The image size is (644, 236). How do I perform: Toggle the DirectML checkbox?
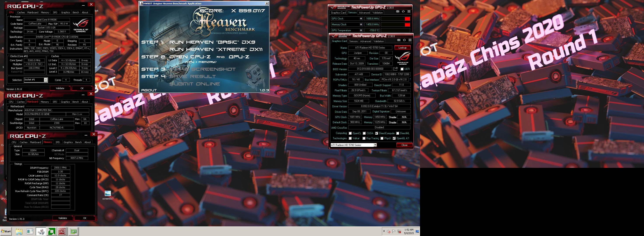tap(397, 133)
